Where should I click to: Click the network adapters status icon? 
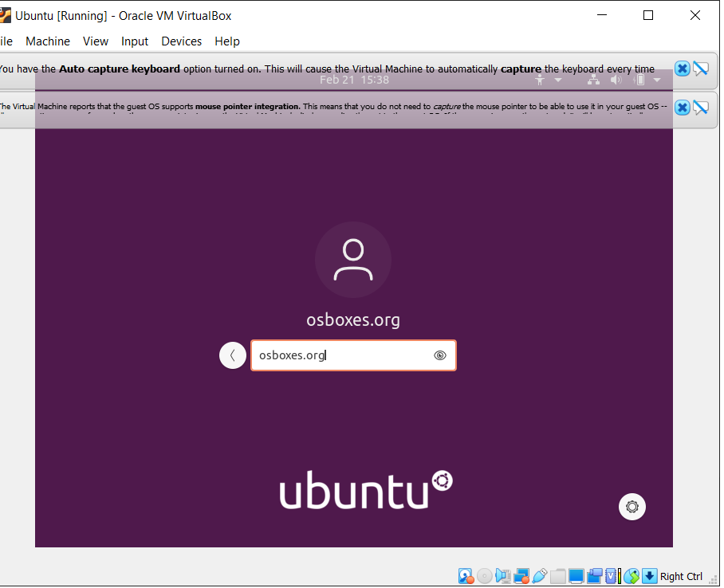coord(521,576)
